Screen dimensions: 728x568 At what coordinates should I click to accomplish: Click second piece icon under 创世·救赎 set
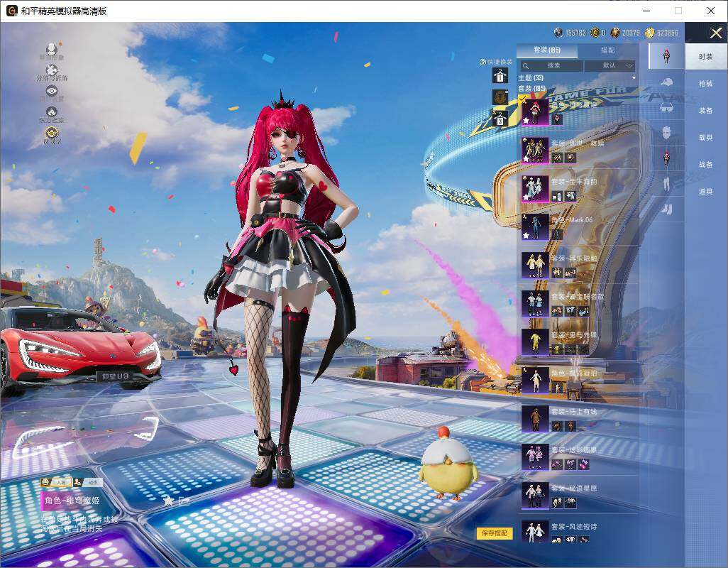point(570,158)
